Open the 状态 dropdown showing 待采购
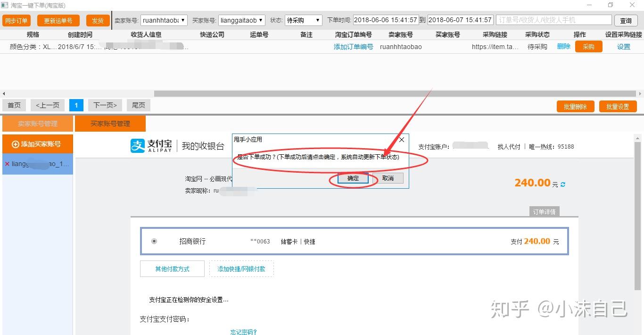This screenshot has width=644, height=335. (x=303, y=20)
